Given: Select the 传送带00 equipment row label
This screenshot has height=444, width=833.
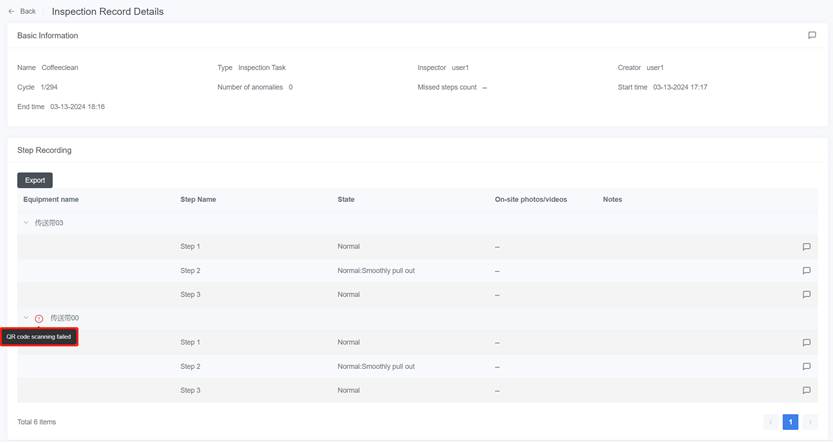Looking at the screenshot, I should pyautogui.click(x=64, y=318).
